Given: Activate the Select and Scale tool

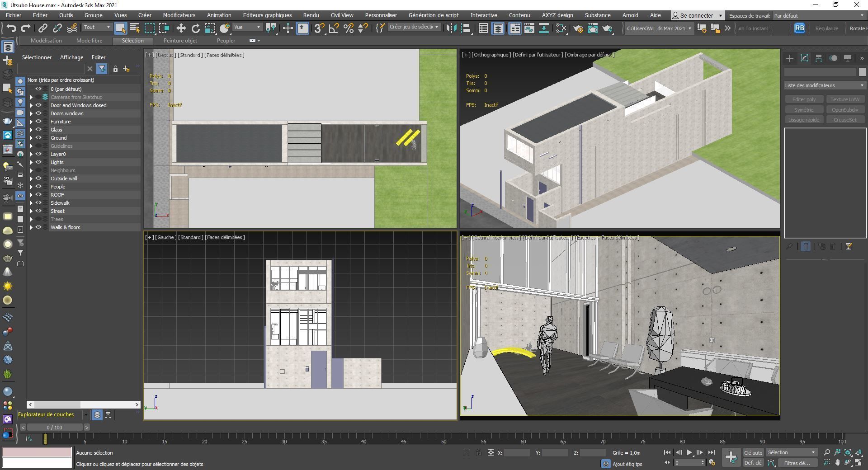Looking at the screenshot, I should 210,28.
